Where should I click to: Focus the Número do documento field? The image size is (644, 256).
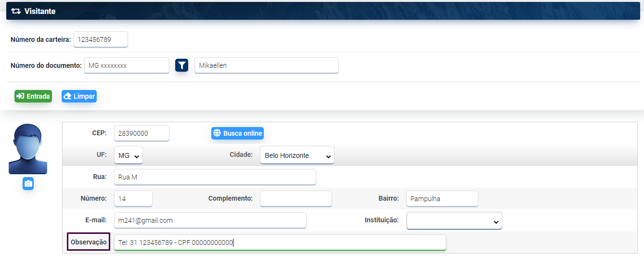127,65
